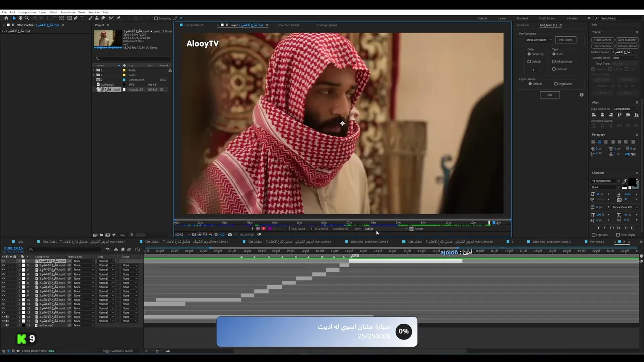
Task: Click the Home icon in the toolbar
Action: tap(6, 18)
